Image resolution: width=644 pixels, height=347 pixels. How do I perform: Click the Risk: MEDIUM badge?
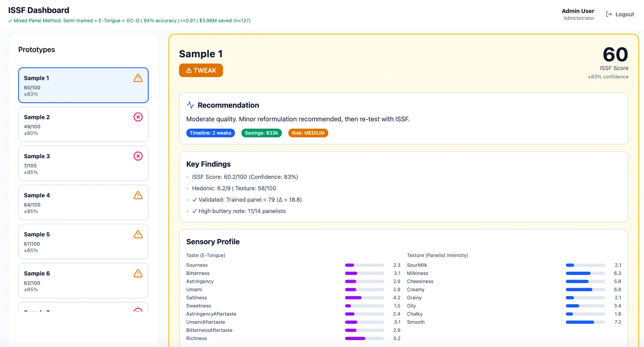[308, 133]
